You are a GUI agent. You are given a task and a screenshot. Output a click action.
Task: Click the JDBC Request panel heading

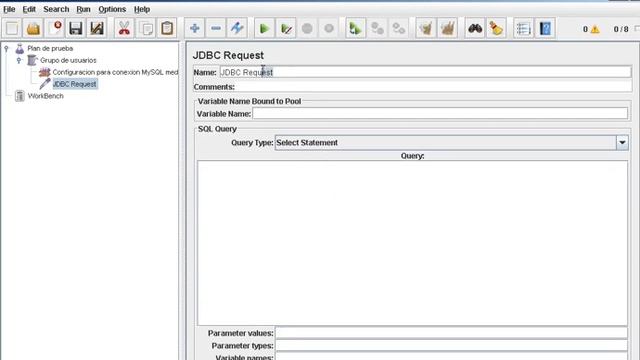click(228, 55)
